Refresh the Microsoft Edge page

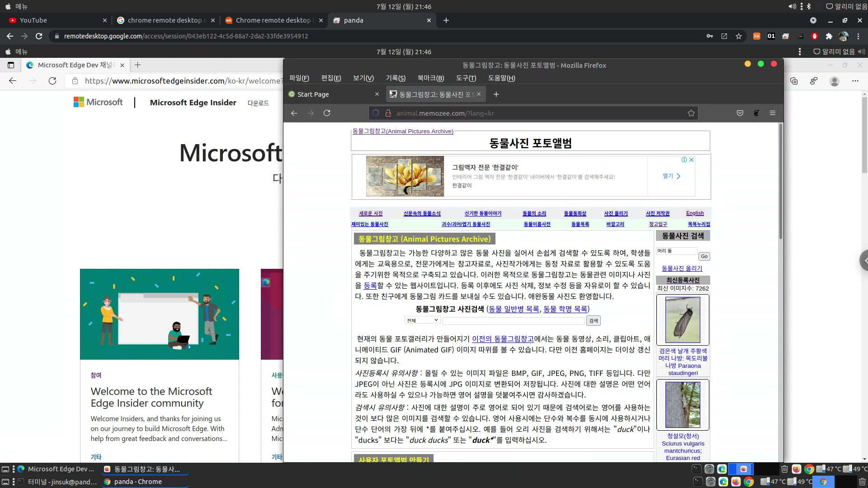52,81
